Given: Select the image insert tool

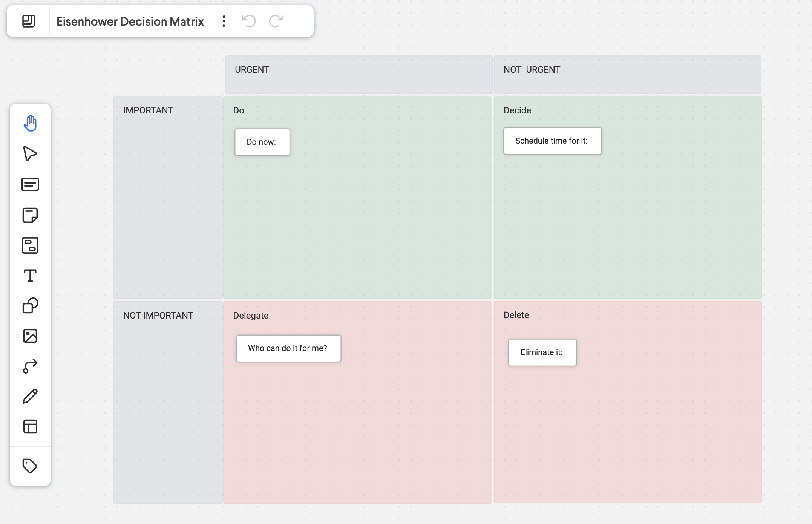Looking at the screenshot, I should click(30, 336).
